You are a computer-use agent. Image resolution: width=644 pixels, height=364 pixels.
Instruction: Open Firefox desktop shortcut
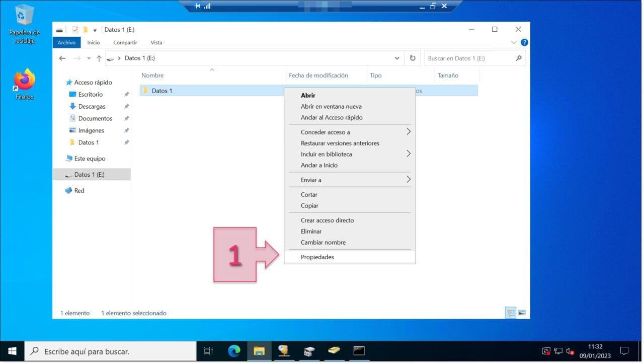pyautogui.click(x=24, y=84)
